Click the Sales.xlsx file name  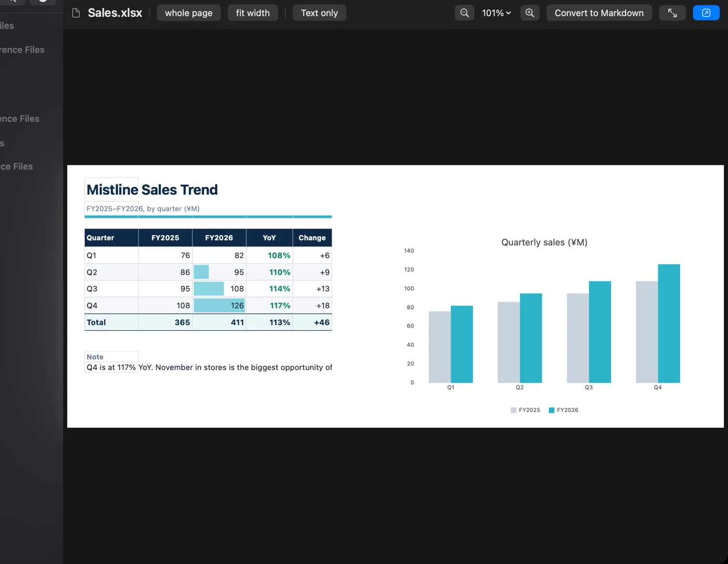(x=115, y=13)
